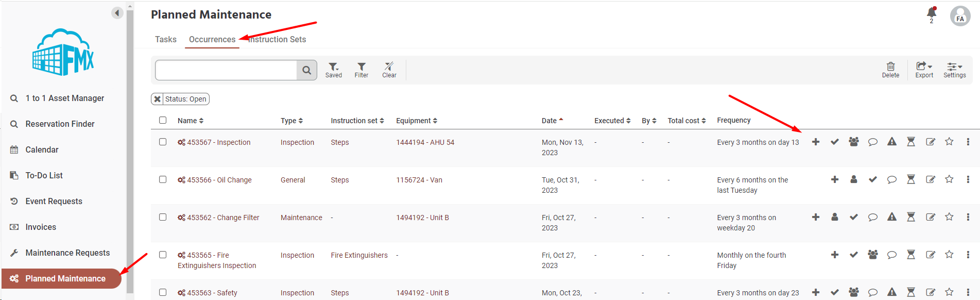
Task: Open Maintenance Requests in sidebar
Action: (67, 253)
